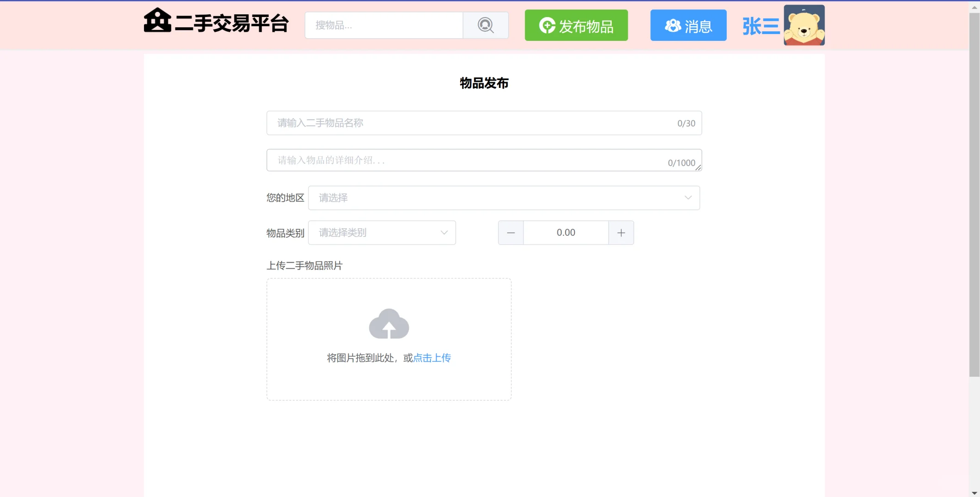Click the plus icon on 发布物品 button
This screenshot has height=497, width=980.
(547, 25)
